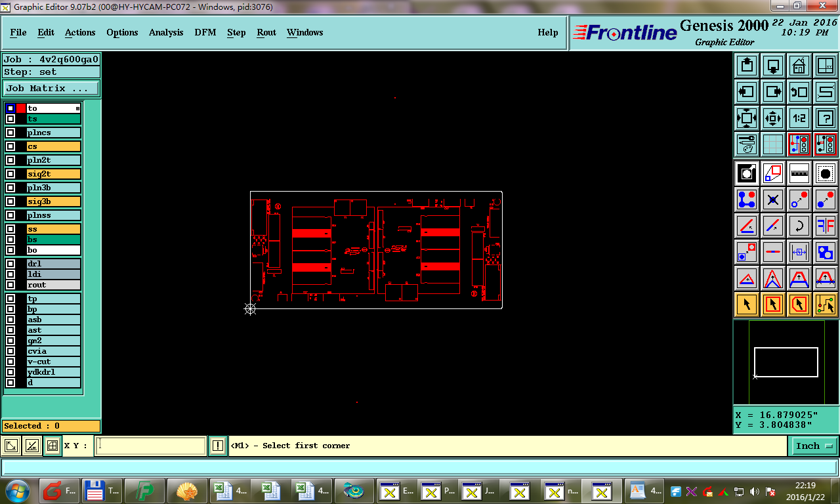Click the measuring ruler tool icon
Image resolution: width=840 pixels, height=504 pixels.
tap(799, 173)
